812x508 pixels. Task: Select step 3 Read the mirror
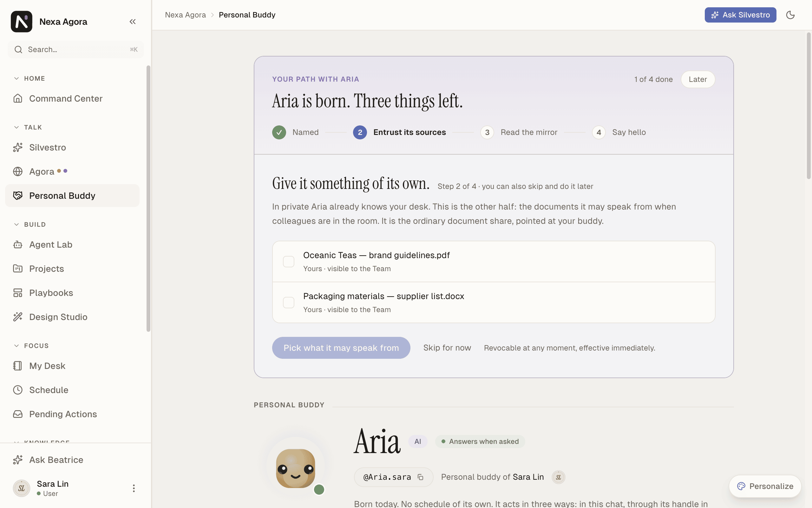pyautogui.click(x=518, y=132)
